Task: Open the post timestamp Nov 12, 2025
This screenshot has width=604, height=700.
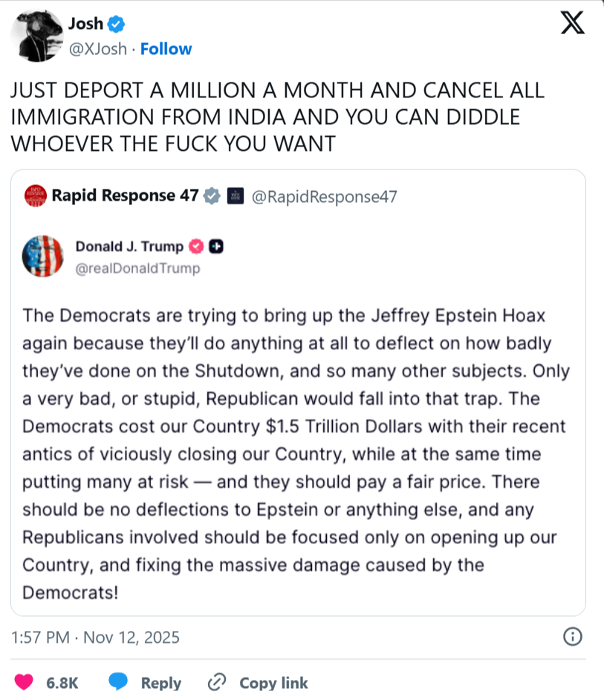Action: [x=96, y=638]
